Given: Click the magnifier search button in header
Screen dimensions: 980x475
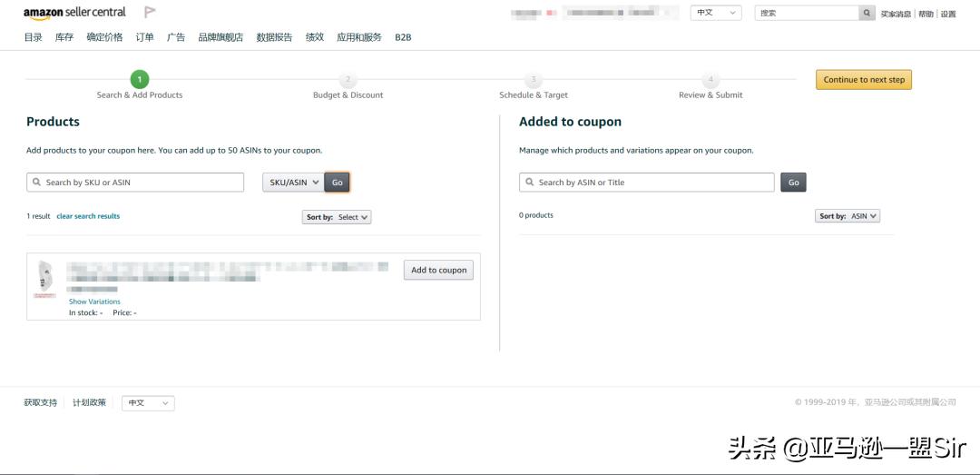Looking at the screenshot, I should [x=867, y=13].
